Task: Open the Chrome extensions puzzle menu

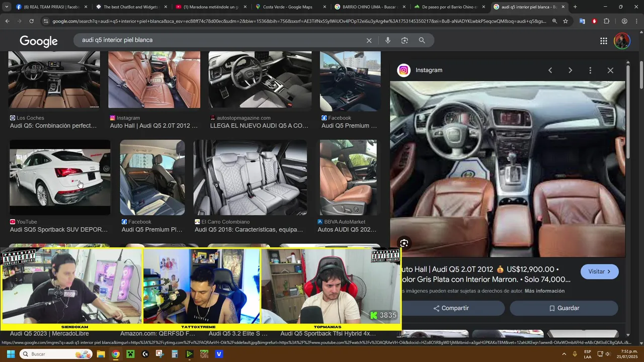Action: [x=607, y=21]
